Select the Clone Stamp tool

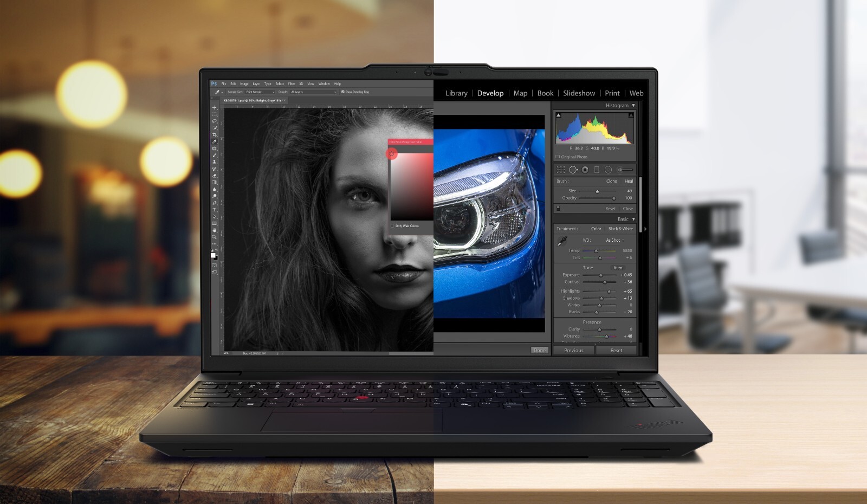click(215, 162)
